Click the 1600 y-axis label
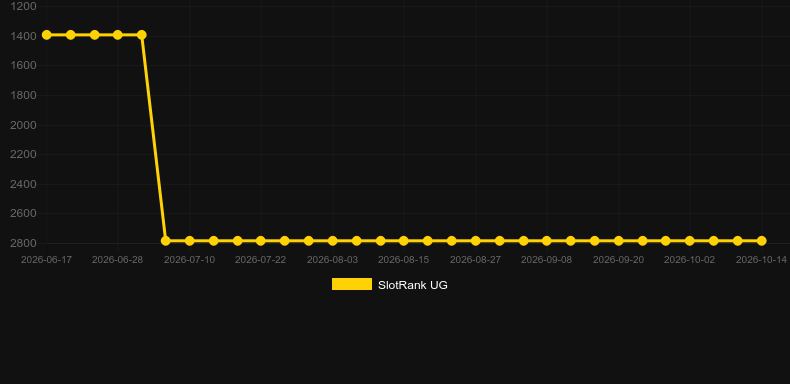The width and height of the screenshot is (790, 384). 23,66
